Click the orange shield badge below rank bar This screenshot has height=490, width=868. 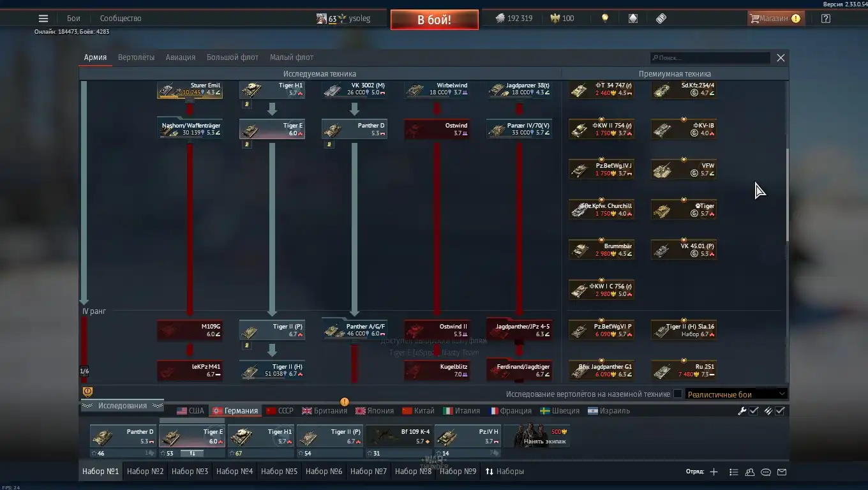tap(88, 392)
